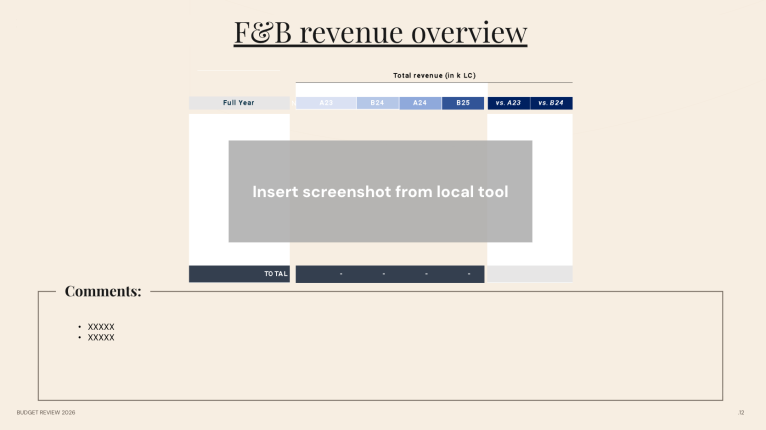Screen dimensions: 766x430
Task: Select the B24 column header
Action: coord(378,103)
